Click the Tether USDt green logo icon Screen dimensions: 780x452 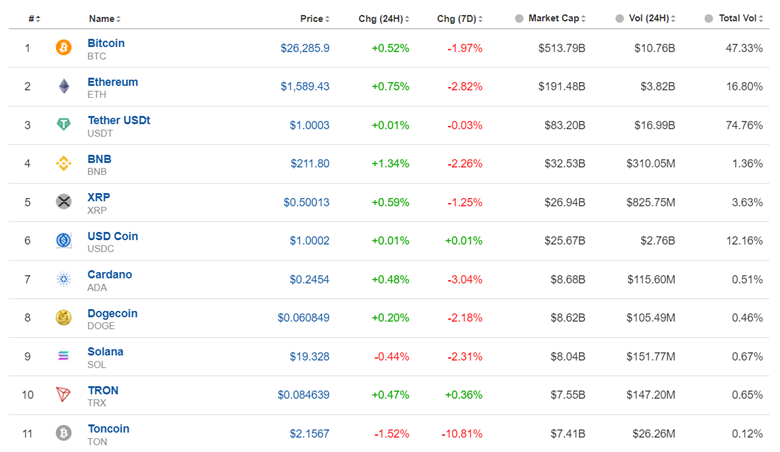click(64, 124)
